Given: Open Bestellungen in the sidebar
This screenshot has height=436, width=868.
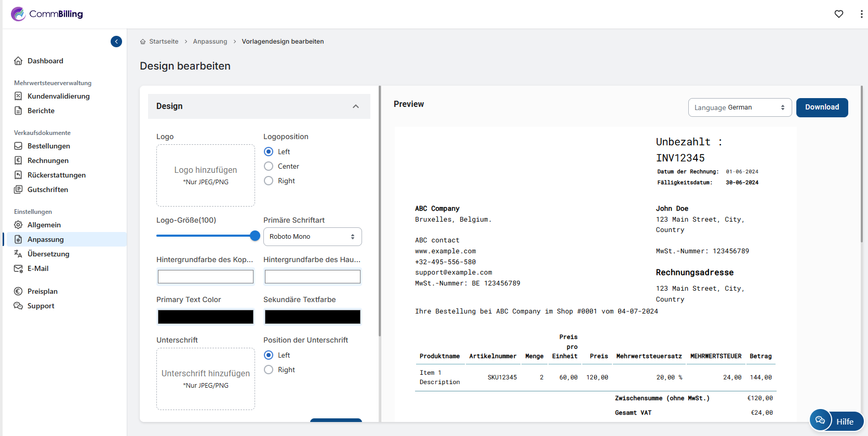Looking at the screenshot, I should [49, 146].
